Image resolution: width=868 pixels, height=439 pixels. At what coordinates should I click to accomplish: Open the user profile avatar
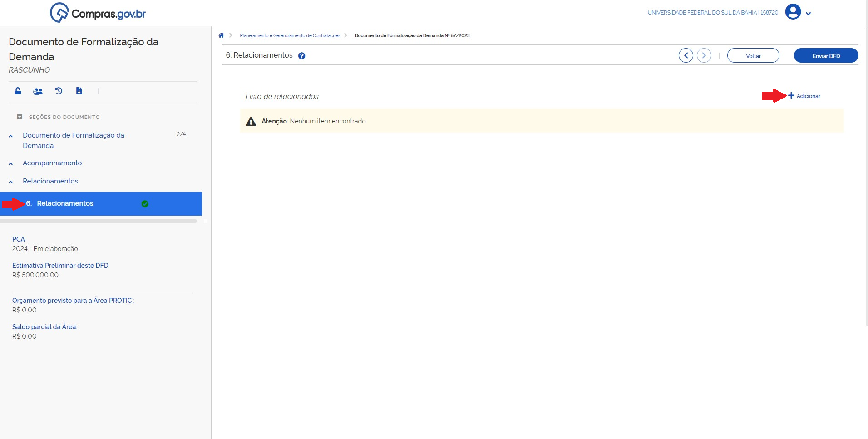pyautogui.click(x=793, y=12)
